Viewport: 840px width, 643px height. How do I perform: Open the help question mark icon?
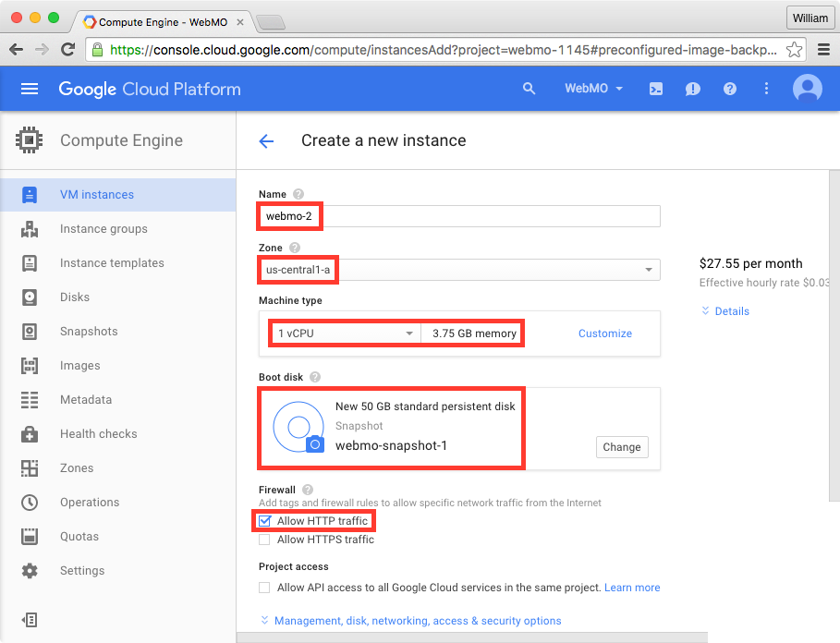pyautogui.click(x=730, y=89)
